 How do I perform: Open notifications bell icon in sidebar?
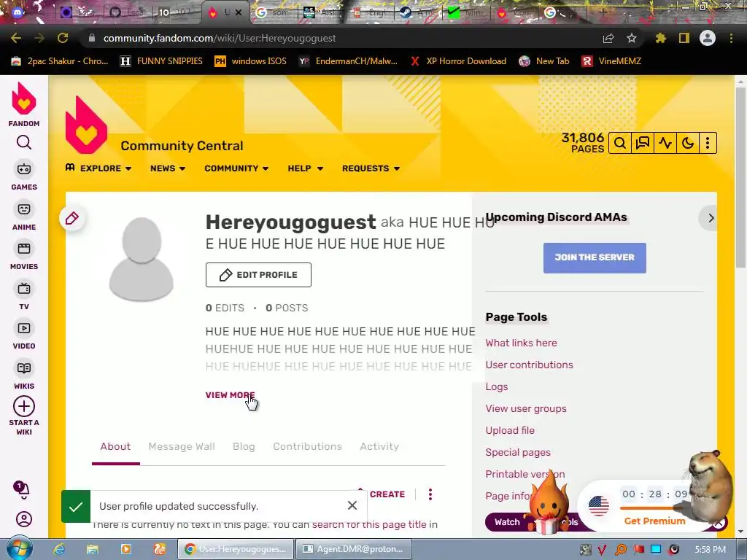(x=23, y=489)
